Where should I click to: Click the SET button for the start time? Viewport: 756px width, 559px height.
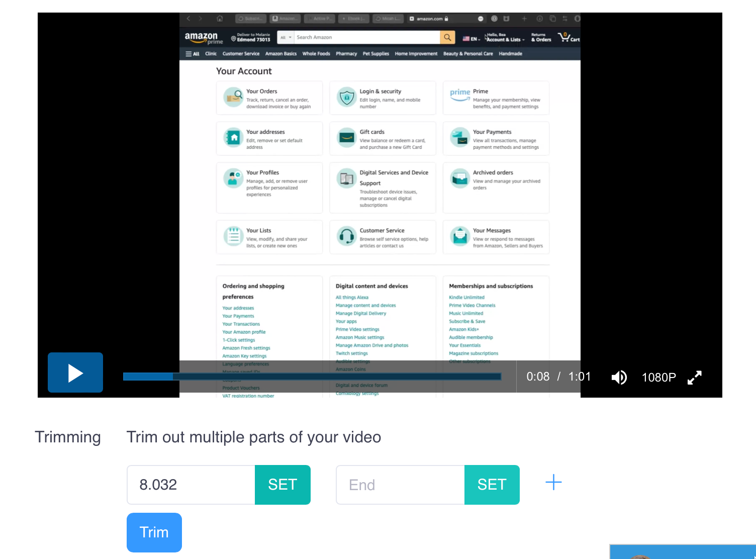(x=282, y=485)
